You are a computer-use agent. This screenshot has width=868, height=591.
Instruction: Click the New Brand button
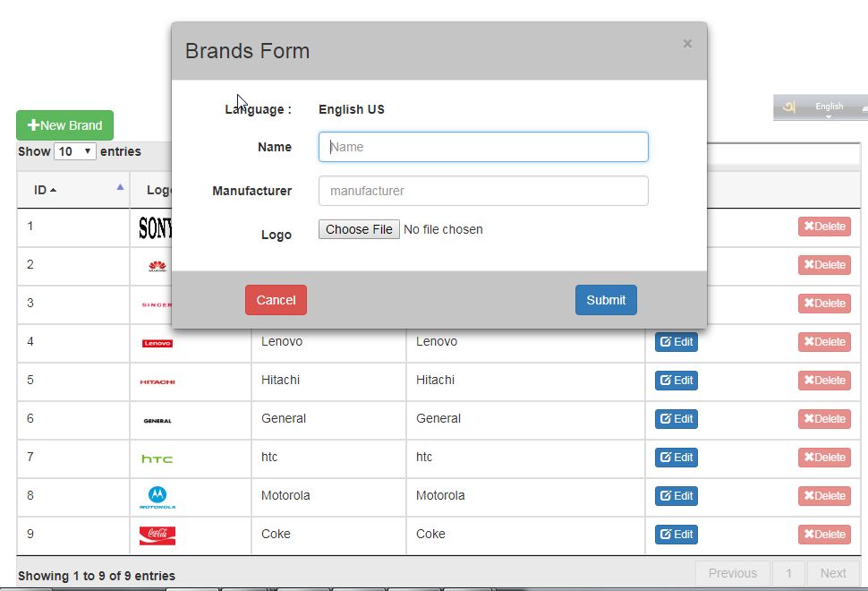point(65,125)
